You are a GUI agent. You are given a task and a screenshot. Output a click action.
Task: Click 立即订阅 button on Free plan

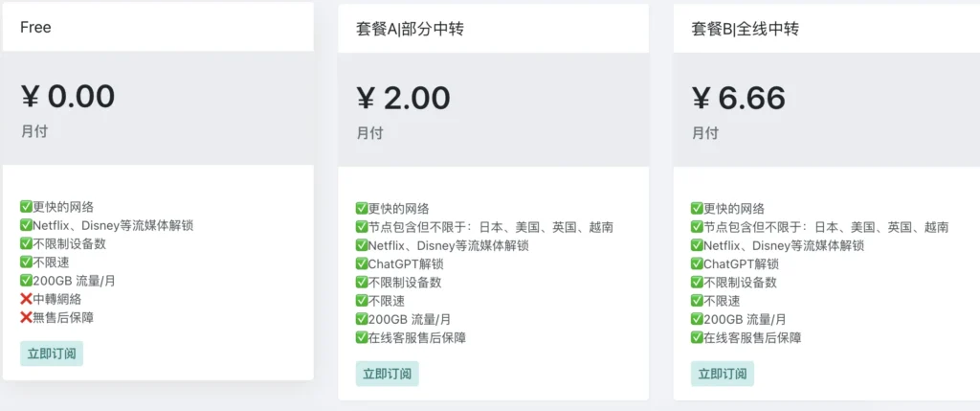[52, 354]
